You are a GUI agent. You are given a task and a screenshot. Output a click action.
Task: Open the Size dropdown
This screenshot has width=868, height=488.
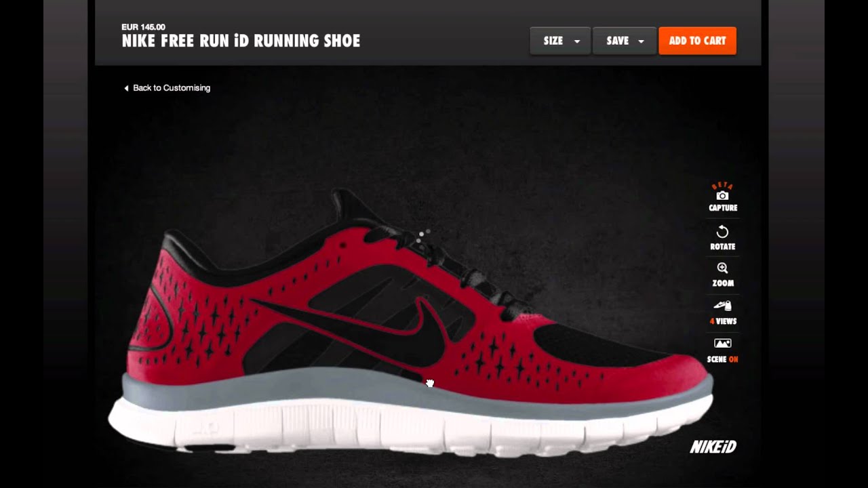[560, 41]
